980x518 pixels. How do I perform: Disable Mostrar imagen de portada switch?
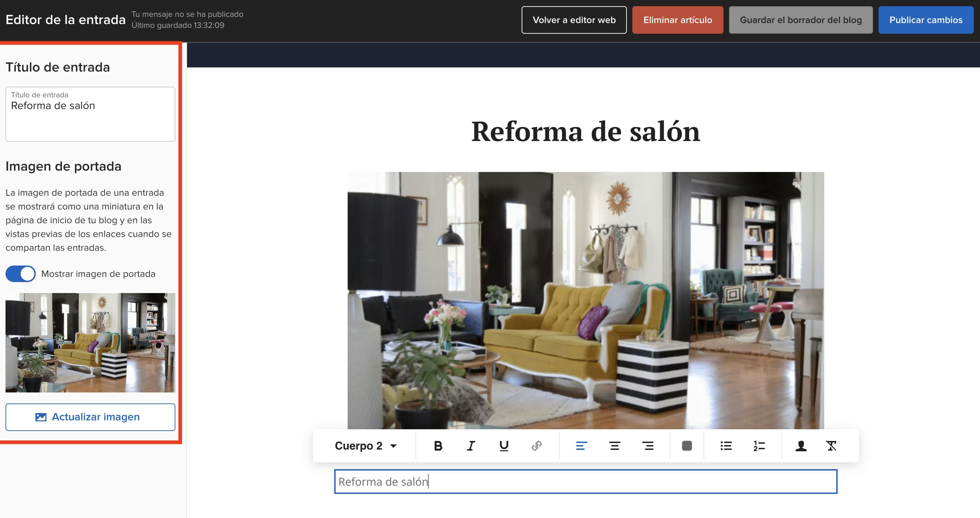pyautogui.click(x=21, y=274)
